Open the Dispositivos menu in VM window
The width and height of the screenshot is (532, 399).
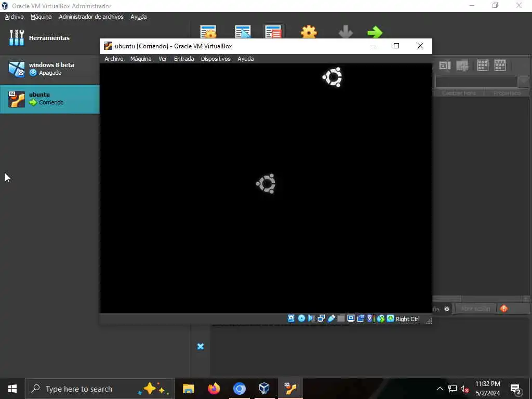216,59
